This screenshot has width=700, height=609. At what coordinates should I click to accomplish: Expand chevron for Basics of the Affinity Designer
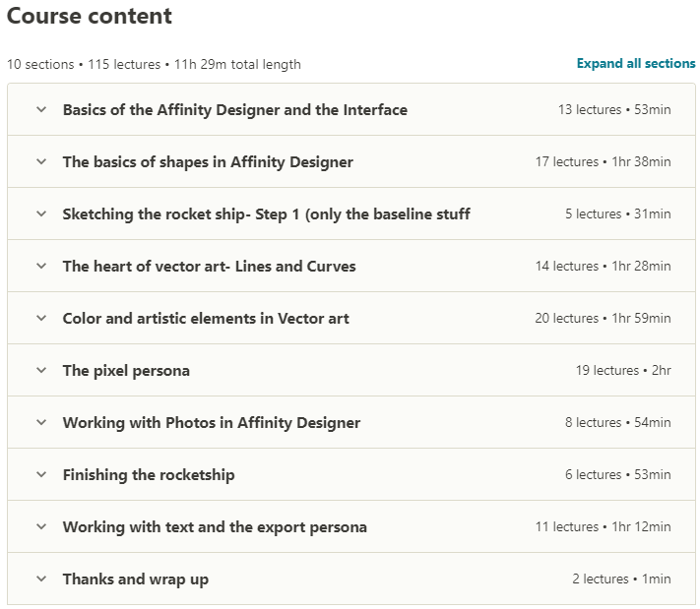[41, 109]
